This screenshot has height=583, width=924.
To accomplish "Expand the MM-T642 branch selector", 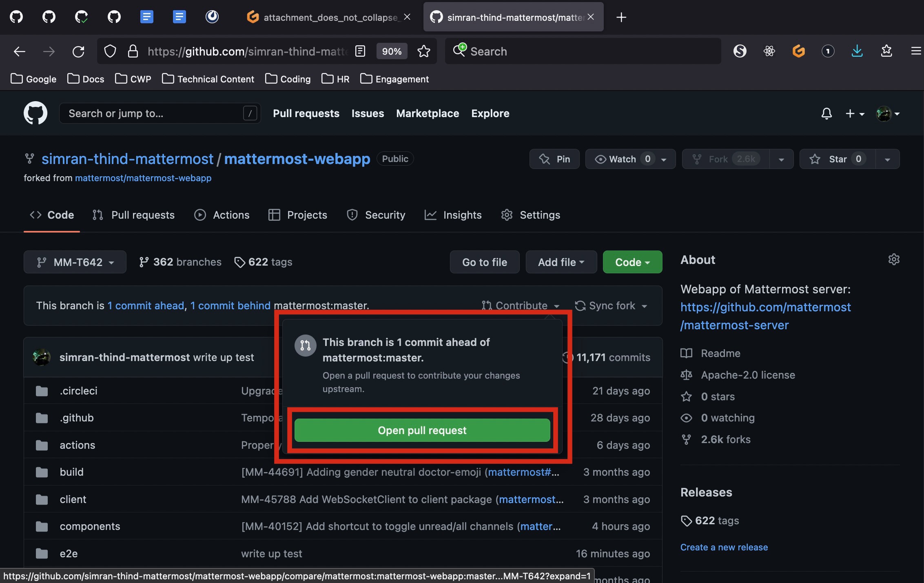I will click(75, 262).
